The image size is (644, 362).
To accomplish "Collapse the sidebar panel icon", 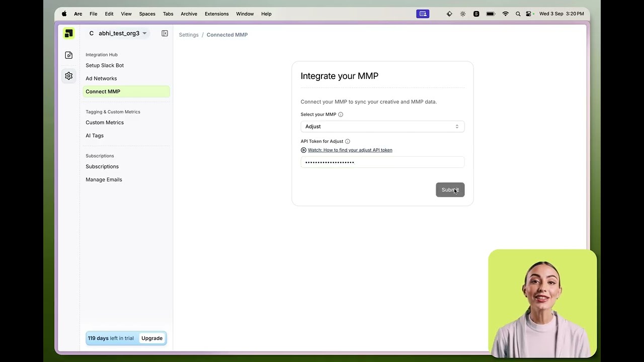I will [x=165, y=33].
